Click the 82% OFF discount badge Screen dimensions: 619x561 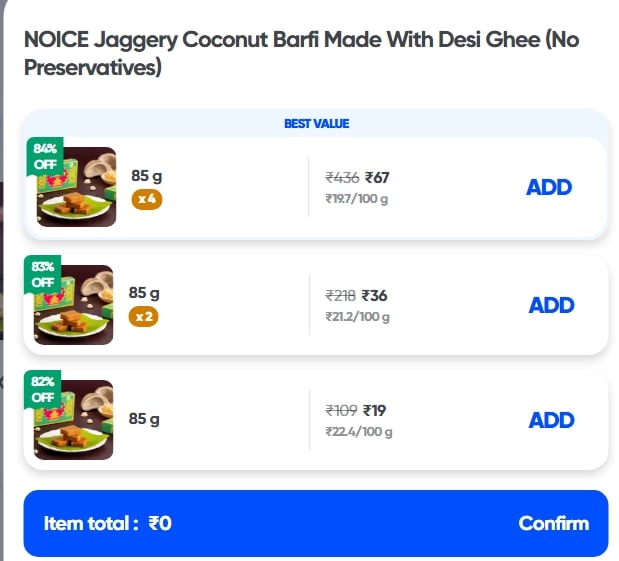(44, 389)
